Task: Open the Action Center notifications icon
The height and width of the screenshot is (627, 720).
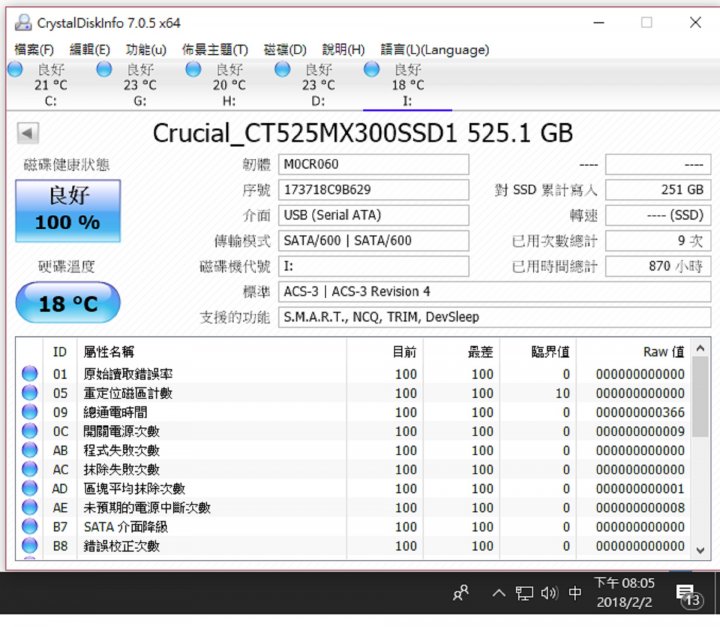Action: tap(688, 595)
